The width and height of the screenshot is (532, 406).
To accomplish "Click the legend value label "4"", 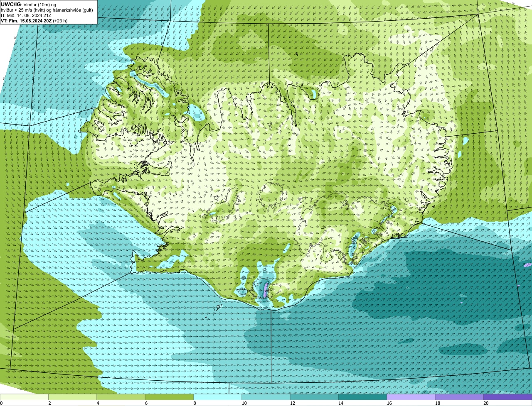I will 98,403.
